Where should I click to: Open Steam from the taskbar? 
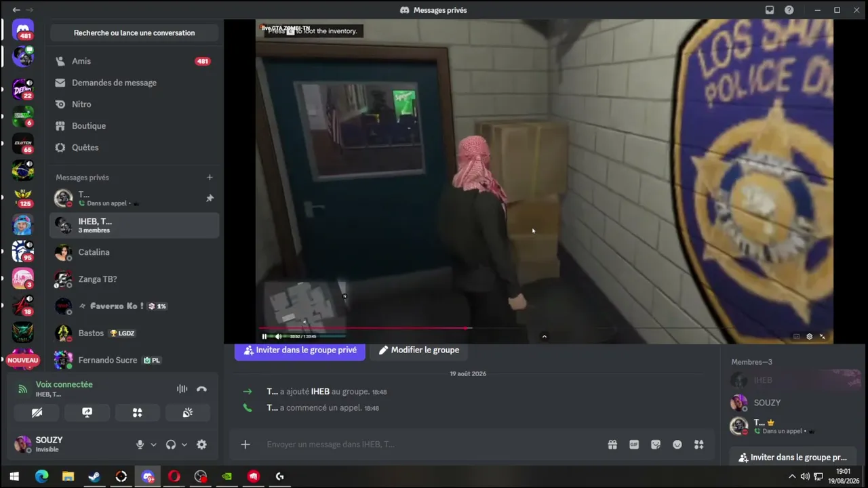[94, 476]
